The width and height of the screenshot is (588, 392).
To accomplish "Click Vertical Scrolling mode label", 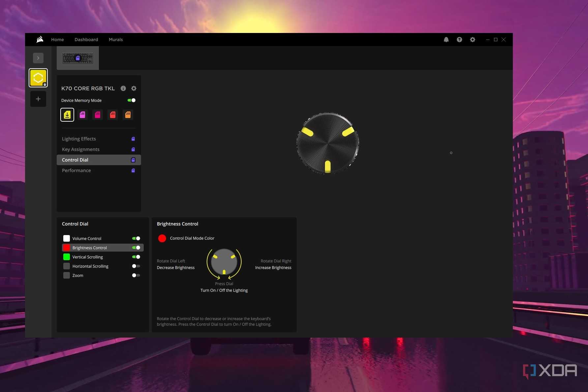I will [88, 257].
